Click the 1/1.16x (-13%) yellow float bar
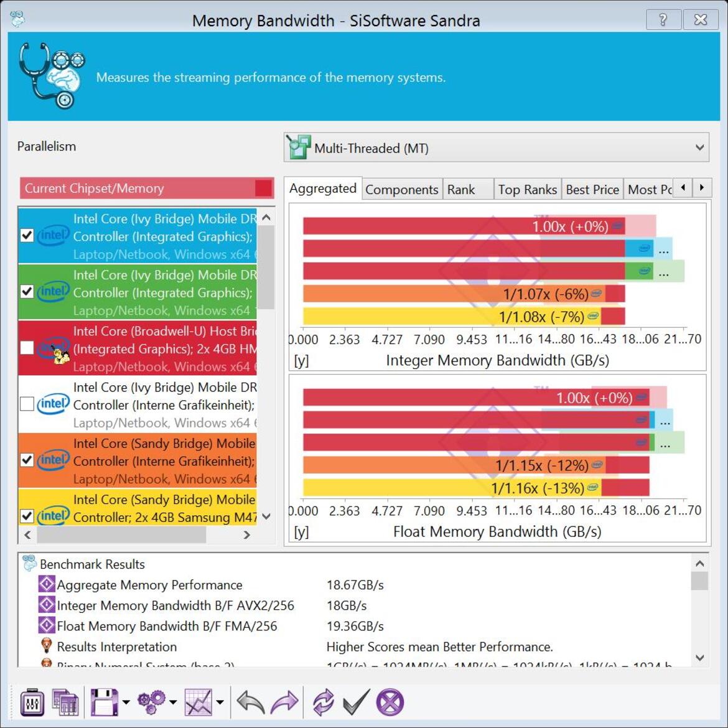The image size is (728, 728). [x=452, y=488]
